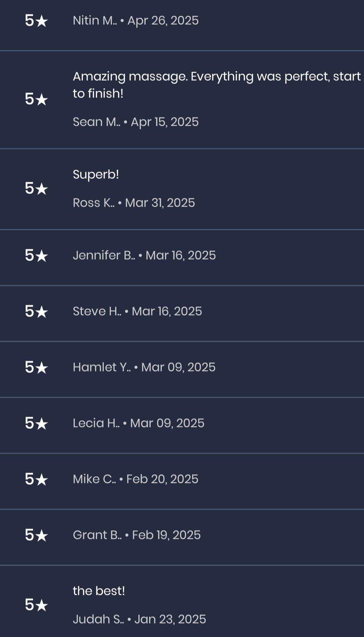Select the 5-star rating for Lecia H.
The image size is (364, 637).
click(36, 423)
